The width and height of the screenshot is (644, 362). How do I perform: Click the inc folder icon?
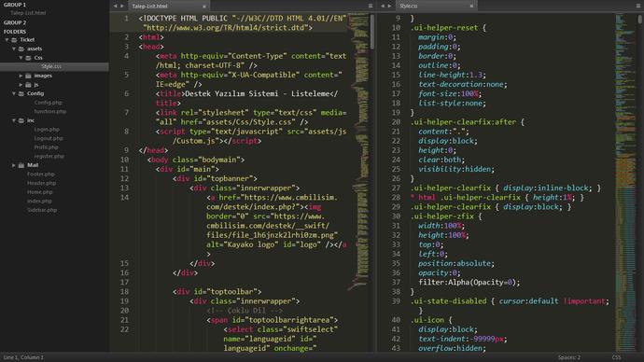pos(21,120)
